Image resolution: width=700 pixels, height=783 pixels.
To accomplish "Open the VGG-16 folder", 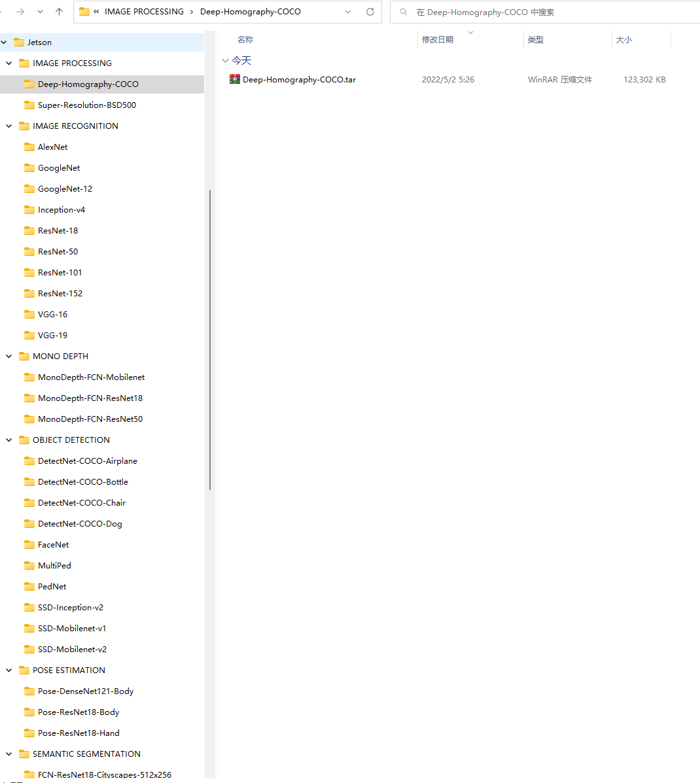I will pyautogui.click(x=52, y=315).
